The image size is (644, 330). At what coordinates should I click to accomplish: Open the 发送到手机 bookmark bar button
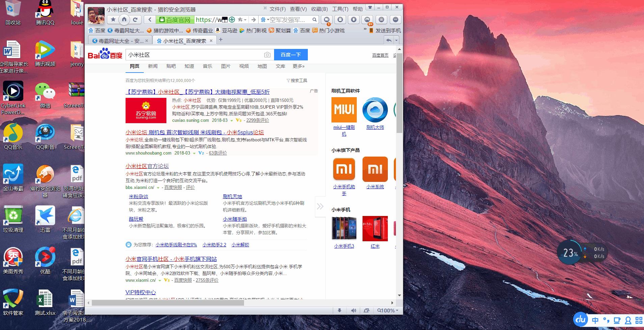[x=385, y=30]
